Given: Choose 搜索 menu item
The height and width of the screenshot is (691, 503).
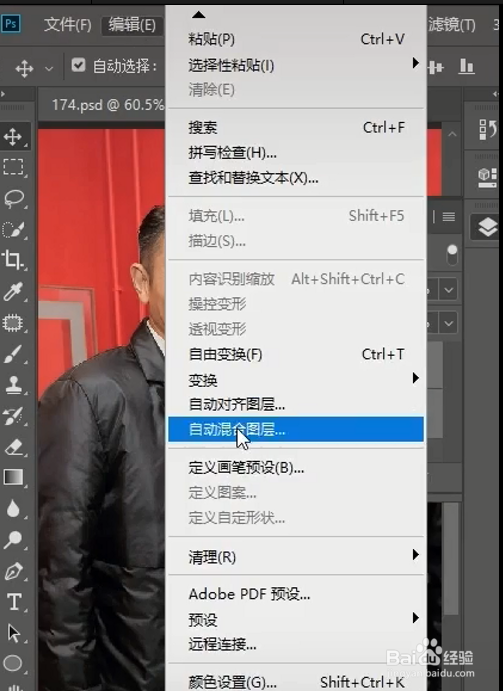Looking at the screenshot, I should (296, 128).
